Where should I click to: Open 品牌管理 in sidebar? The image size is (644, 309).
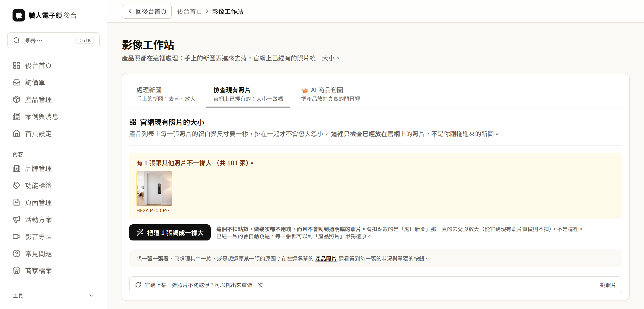coord(53,169)
